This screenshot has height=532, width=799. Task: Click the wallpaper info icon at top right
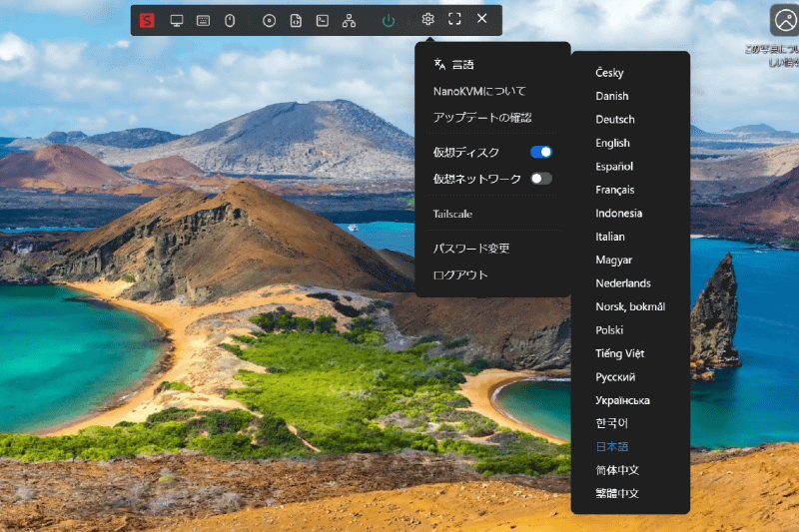[785, 20]
